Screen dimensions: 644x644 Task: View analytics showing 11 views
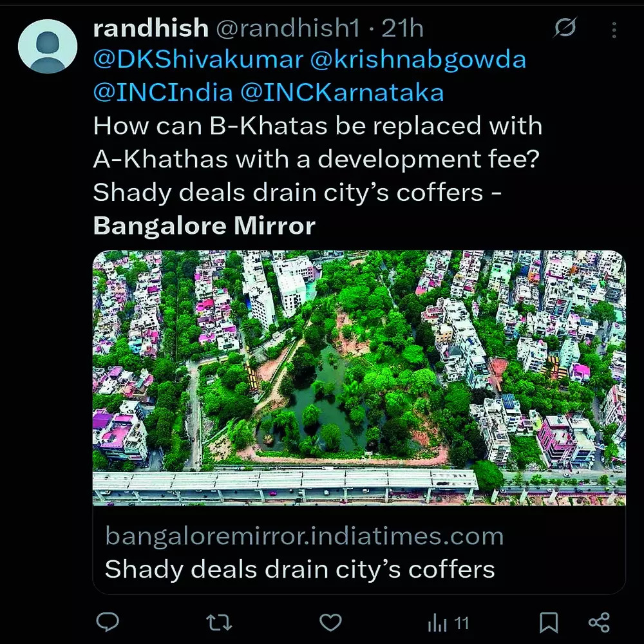click(x=448, y=623)
